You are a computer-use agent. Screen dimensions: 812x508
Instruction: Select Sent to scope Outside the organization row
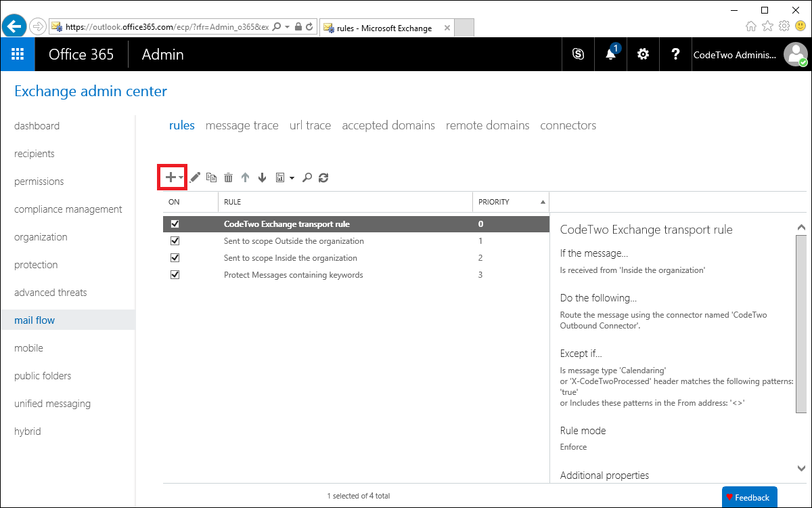356,240
